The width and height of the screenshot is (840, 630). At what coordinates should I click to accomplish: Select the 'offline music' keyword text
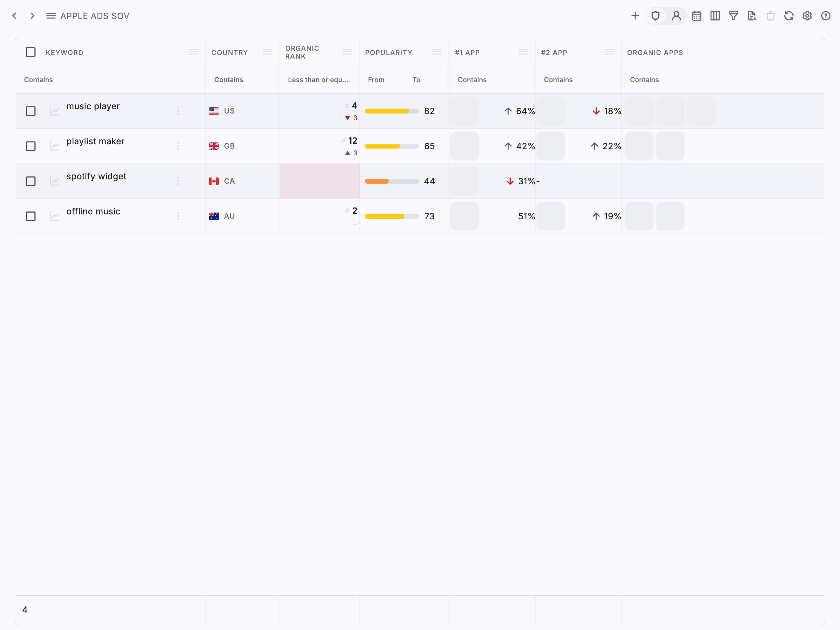click(x=93, y=212)
